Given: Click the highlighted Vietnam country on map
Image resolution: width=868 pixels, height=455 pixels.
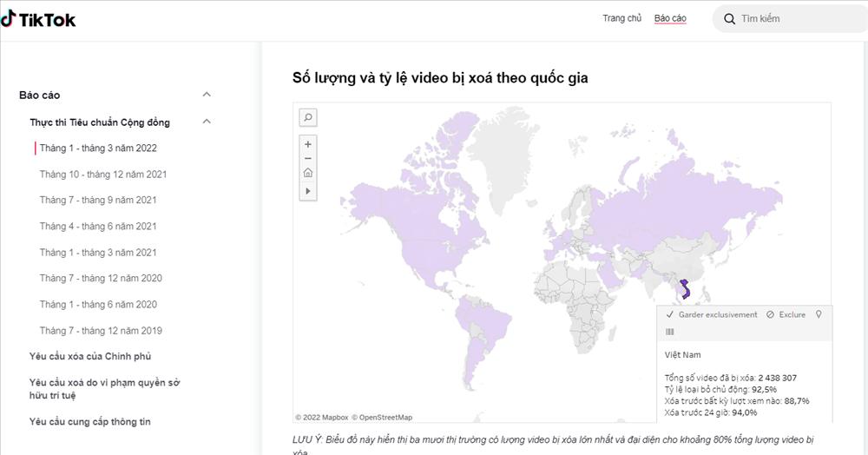Looking at the screenshot, I should click(x=686, y=289).
